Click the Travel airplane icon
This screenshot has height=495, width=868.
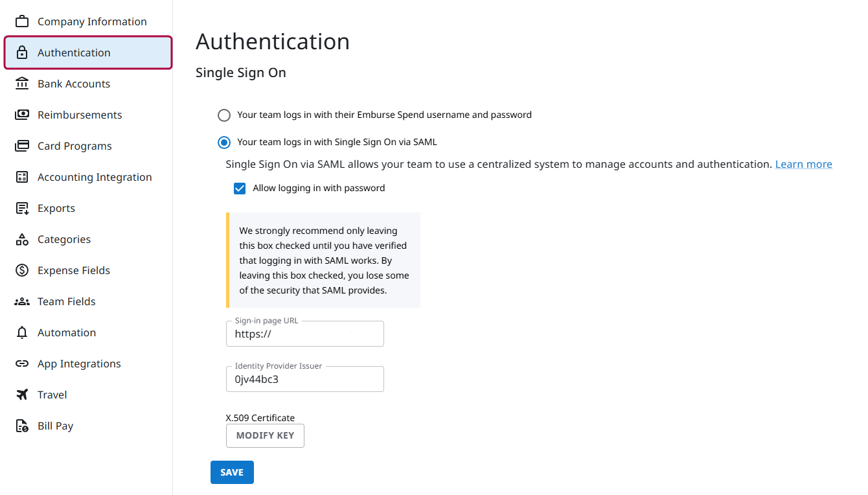(x=22, y=395)
